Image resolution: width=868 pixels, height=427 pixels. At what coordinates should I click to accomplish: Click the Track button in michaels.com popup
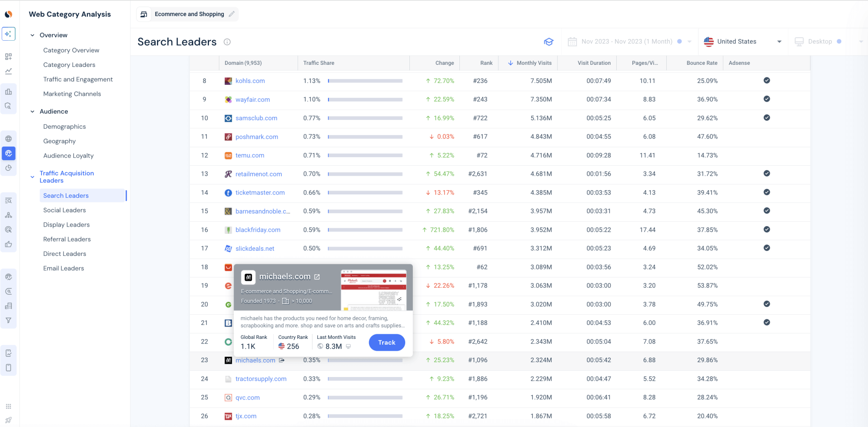point(387,342)
